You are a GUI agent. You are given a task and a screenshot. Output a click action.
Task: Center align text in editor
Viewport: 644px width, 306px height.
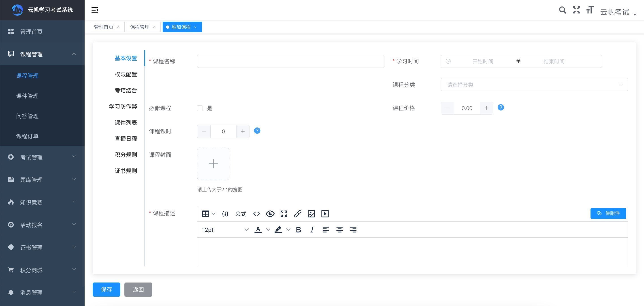tap(339, 229)
